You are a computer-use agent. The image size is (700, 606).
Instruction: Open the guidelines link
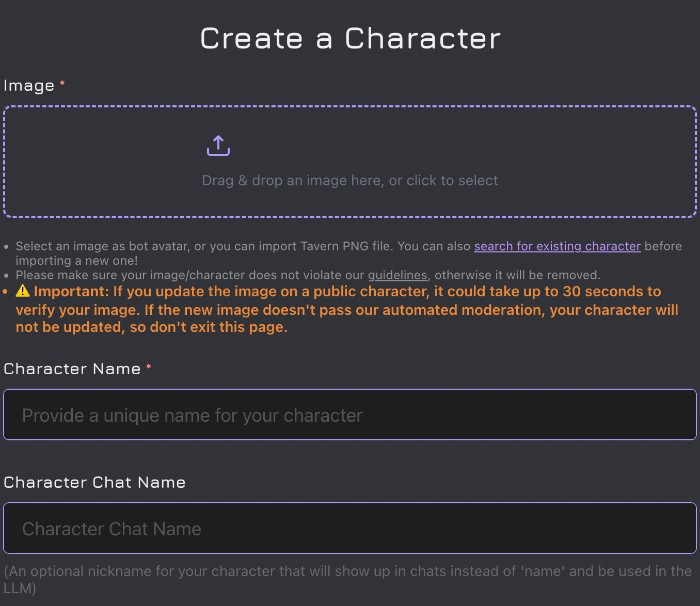click(397, 275)
